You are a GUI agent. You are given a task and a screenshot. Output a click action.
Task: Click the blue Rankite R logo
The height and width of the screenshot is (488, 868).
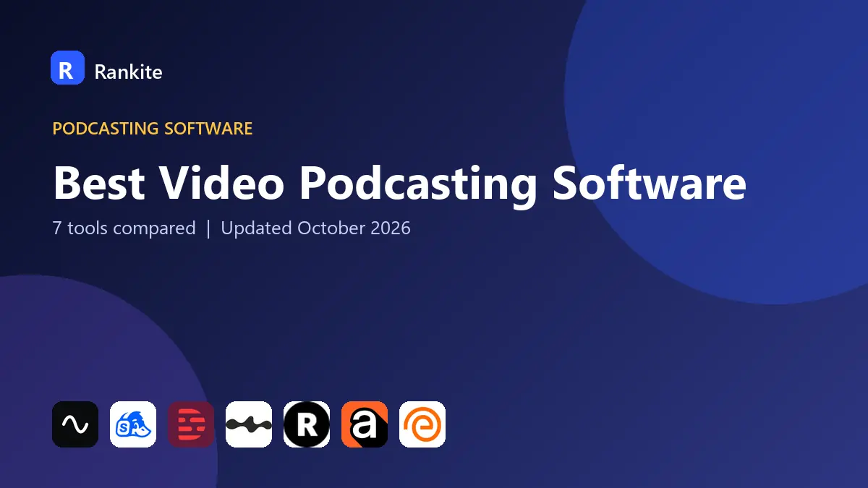coord(67,68)
